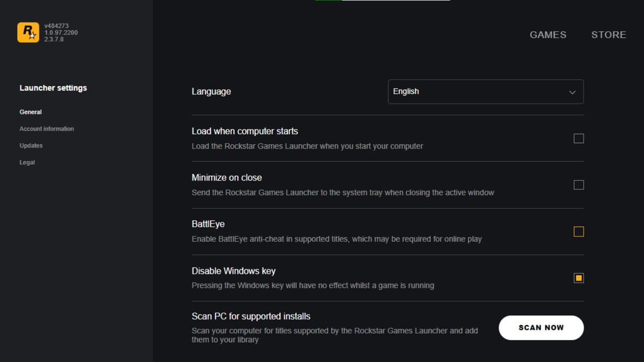Go to the Updates section

click(31, 145)
